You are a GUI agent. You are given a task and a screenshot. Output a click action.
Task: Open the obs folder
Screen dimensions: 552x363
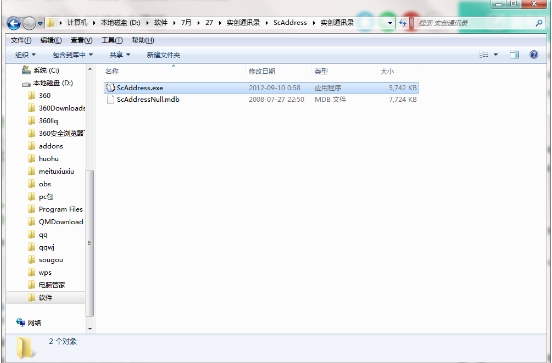click(45, 184)
